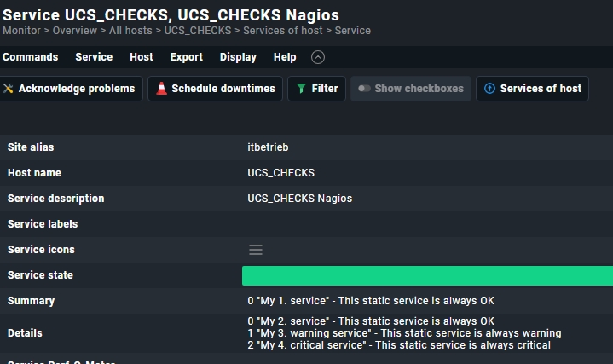Open Services of host breadcrumb link
Viewport: 613px width, 364px height.
pyautogui.click(x=283, y=31)
